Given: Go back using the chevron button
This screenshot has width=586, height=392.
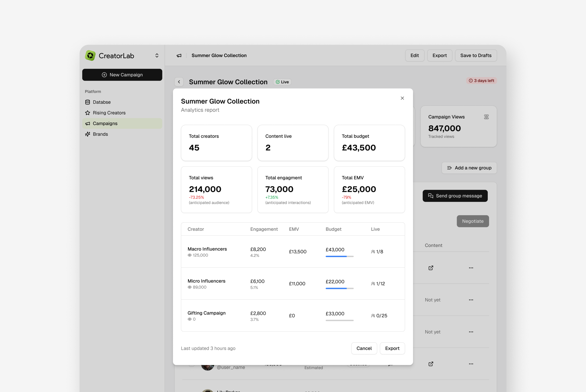Looking at the screenshot, I should point(179,82).
